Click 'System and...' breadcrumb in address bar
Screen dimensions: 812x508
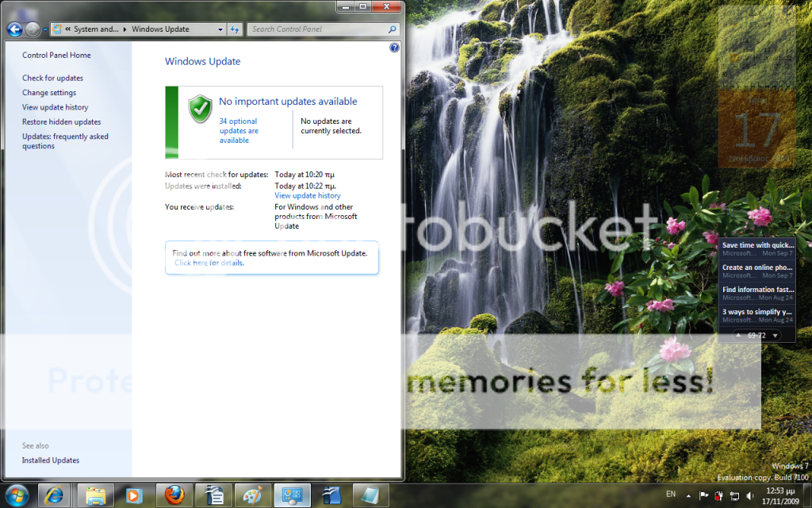point(97,29)
